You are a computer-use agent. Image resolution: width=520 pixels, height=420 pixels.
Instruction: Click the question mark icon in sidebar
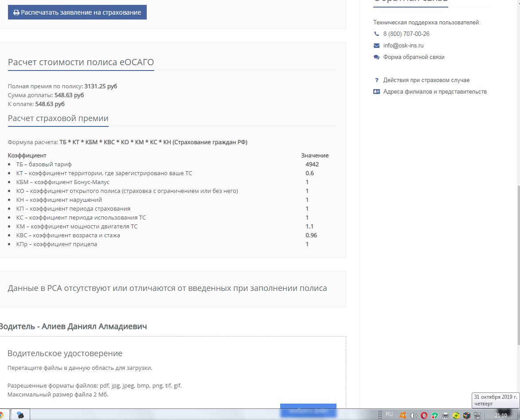tap(376, 80)
